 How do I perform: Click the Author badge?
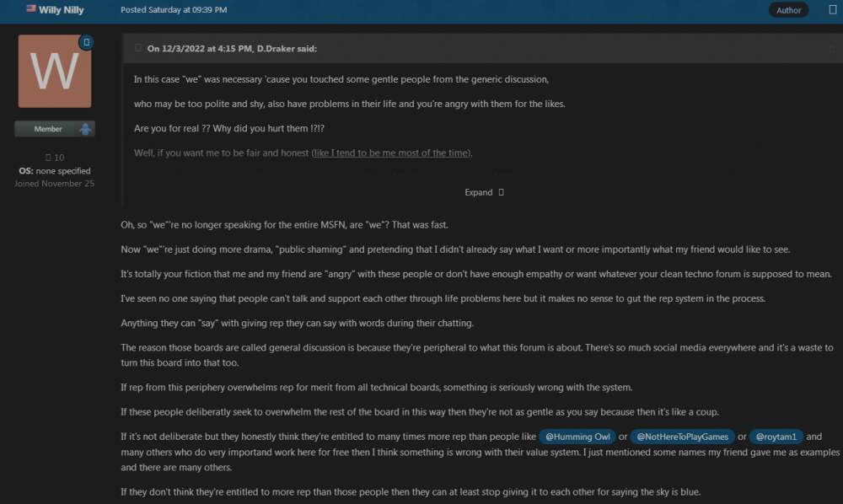tap(788, 10)
